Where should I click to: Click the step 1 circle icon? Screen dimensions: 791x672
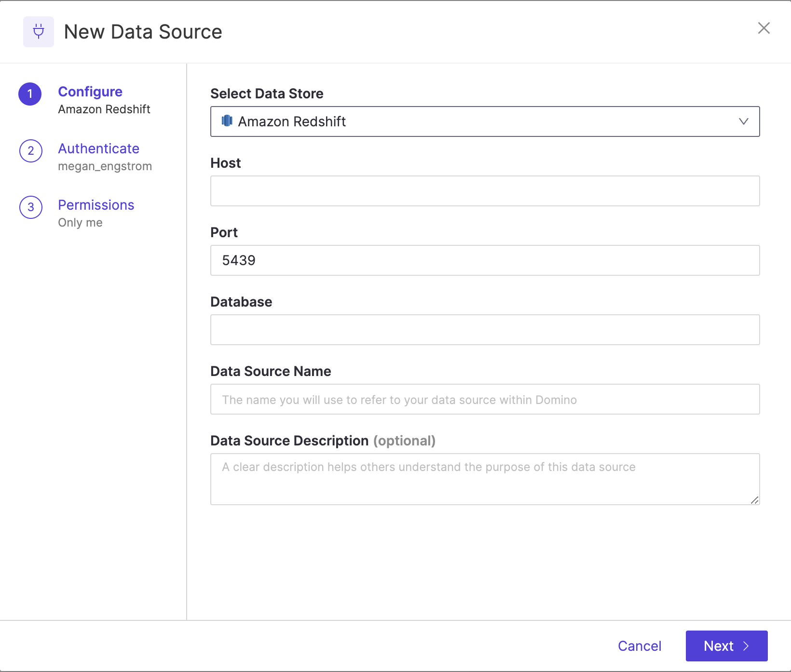30,94
